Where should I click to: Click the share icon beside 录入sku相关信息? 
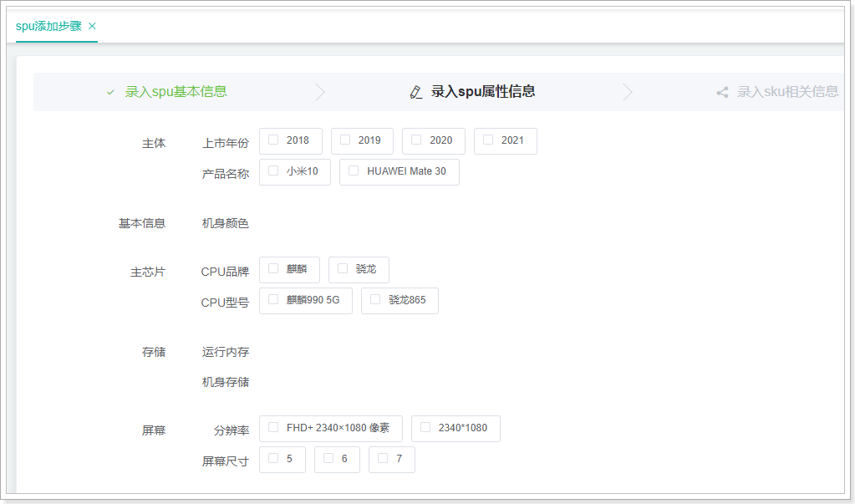coord(722,92)
